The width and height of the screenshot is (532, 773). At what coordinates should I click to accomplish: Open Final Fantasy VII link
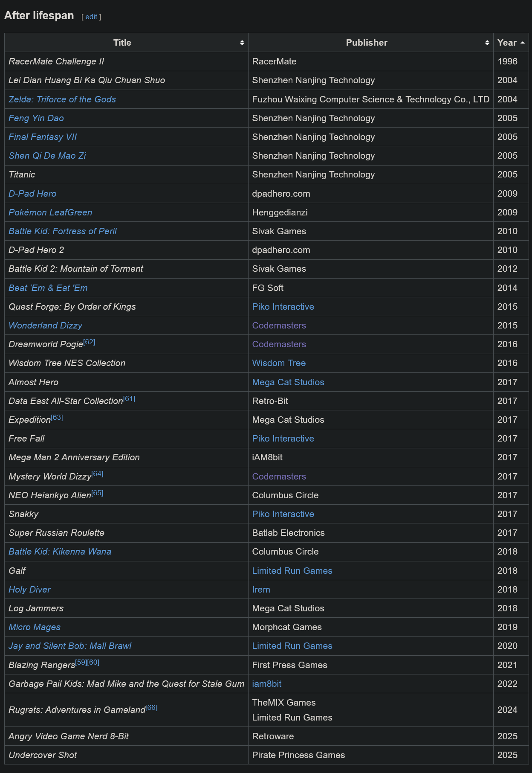43,137
